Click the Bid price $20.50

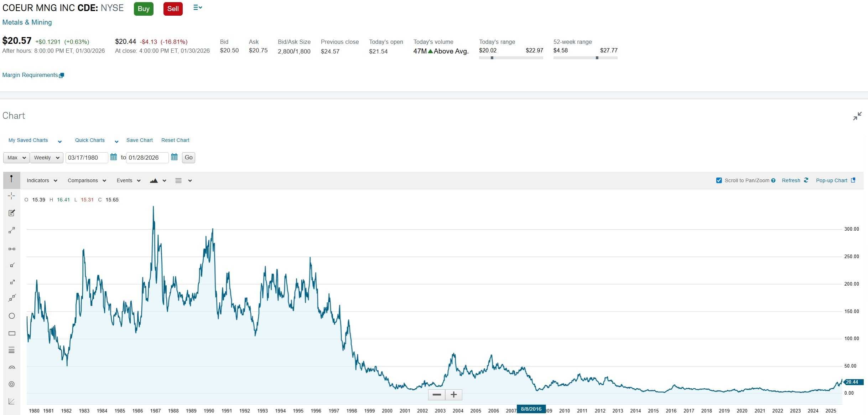click(229, 50)
